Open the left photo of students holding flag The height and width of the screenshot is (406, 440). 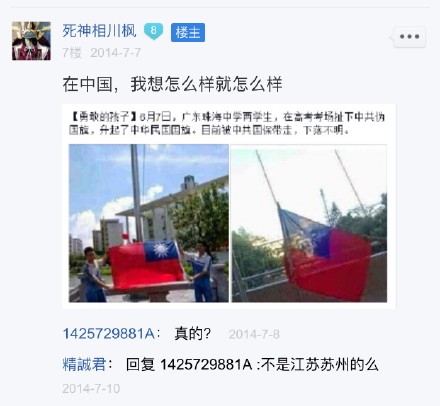149,223
